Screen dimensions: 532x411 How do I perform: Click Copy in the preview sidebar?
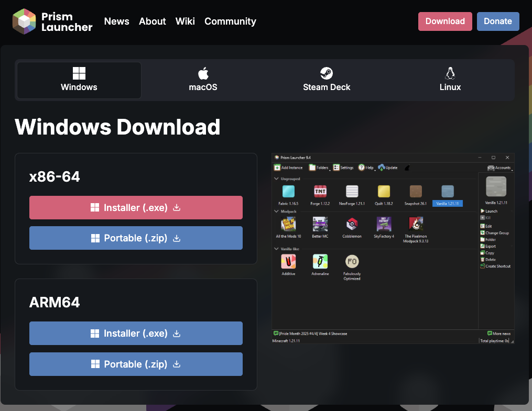(x=487, y=253)
